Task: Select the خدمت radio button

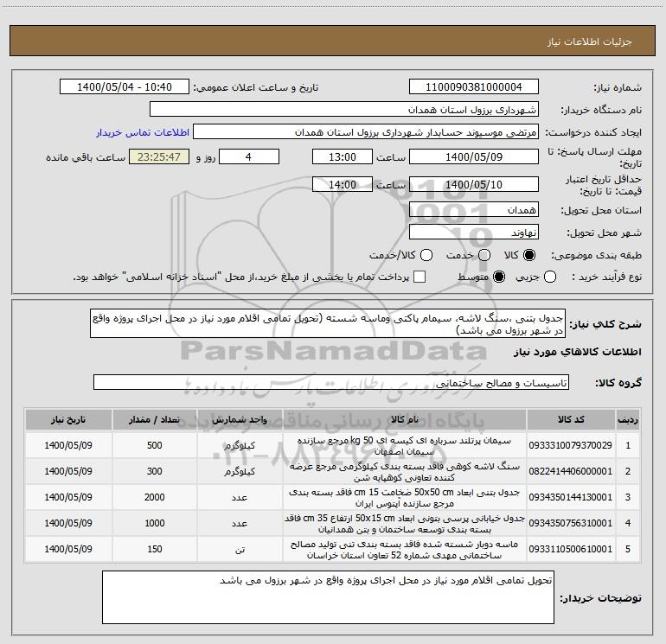Action: pos(484,255)
